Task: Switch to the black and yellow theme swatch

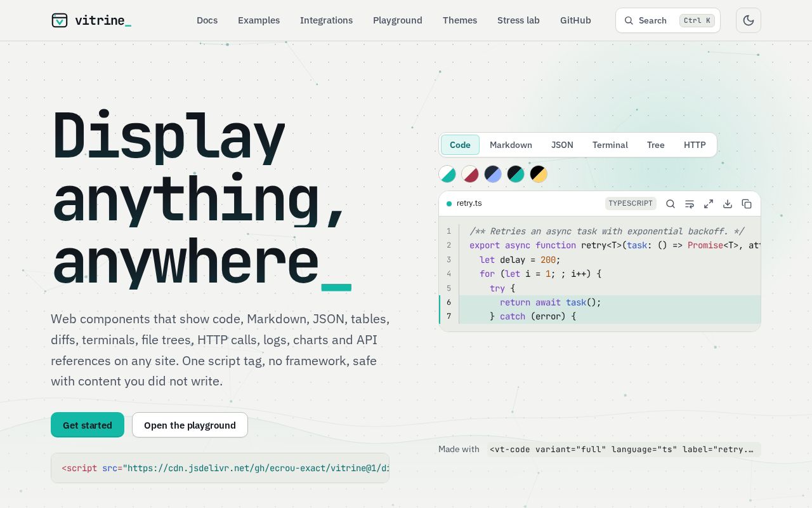Action: [x=539, y=174]
